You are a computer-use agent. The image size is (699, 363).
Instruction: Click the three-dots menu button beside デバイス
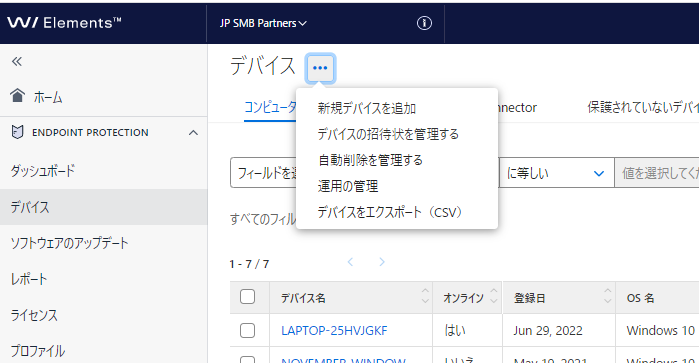point(320,68)
